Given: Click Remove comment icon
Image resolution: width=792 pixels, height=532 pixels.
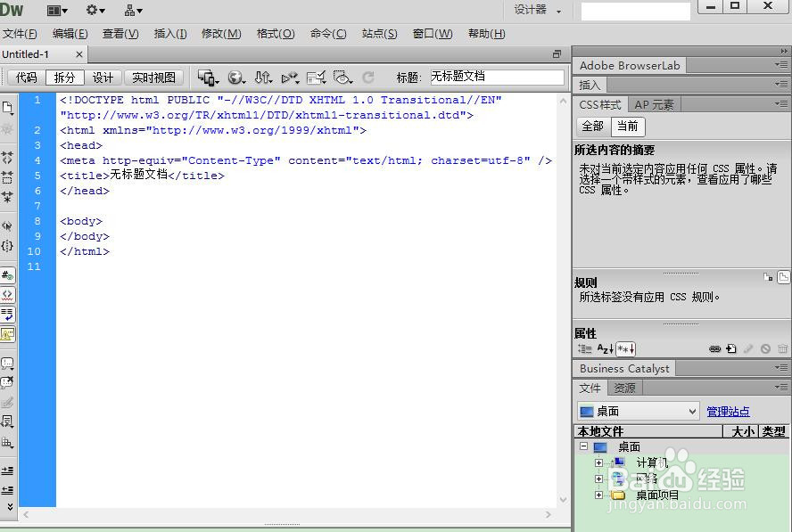Looking at the screenshot, I should (7, 382).
